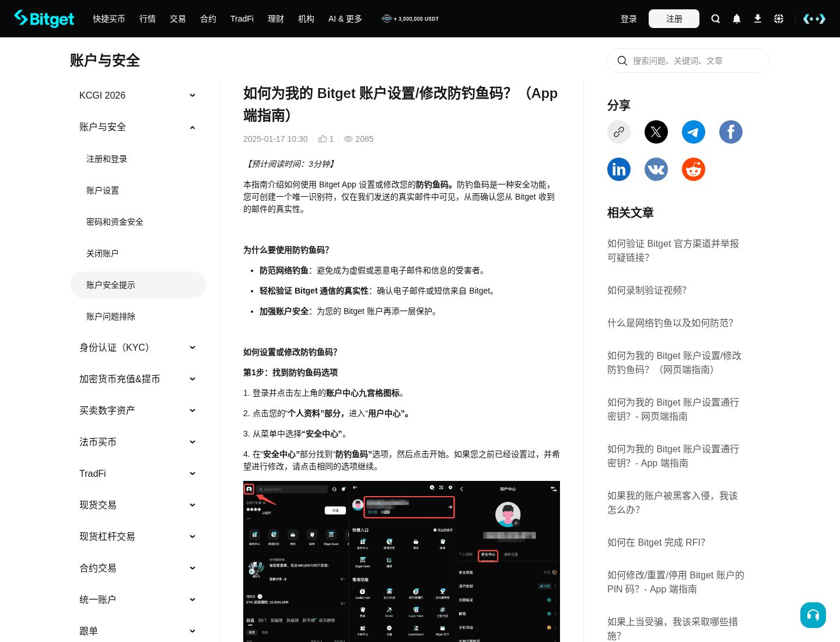Expand the 现货交易 section
This screenshot has height=642, width=840.
[138, 505]
